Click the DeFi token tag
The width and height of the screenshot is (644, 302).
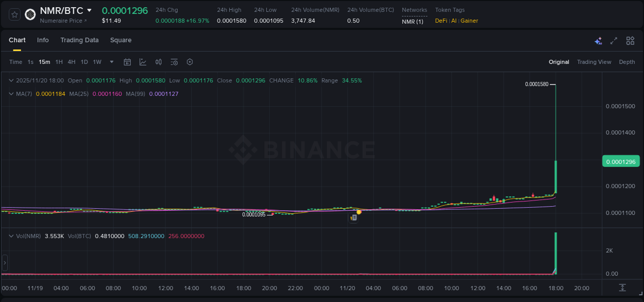[440, 21]
